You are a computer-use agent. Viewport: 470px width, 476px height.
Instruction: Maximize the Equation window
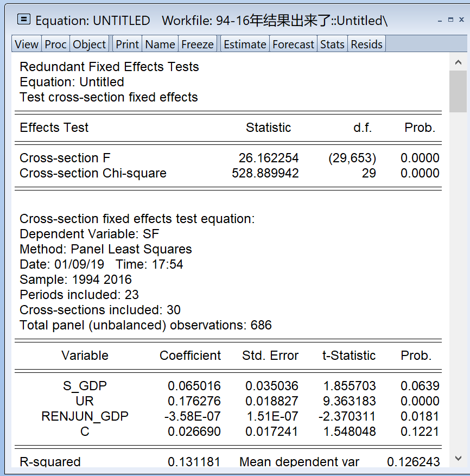point(450,20)
